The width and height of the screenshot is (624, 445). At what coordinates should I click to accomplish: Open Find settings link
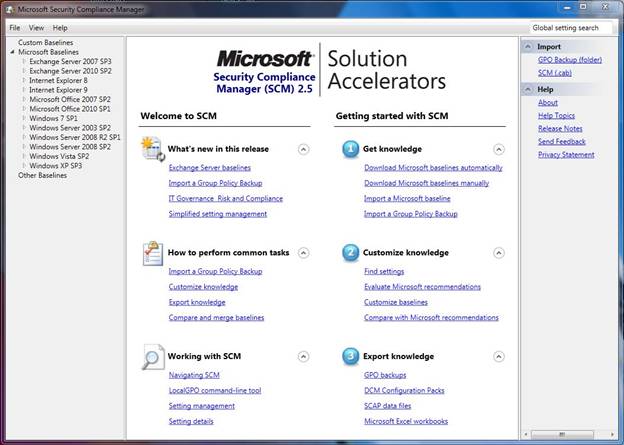pos(384,271)
